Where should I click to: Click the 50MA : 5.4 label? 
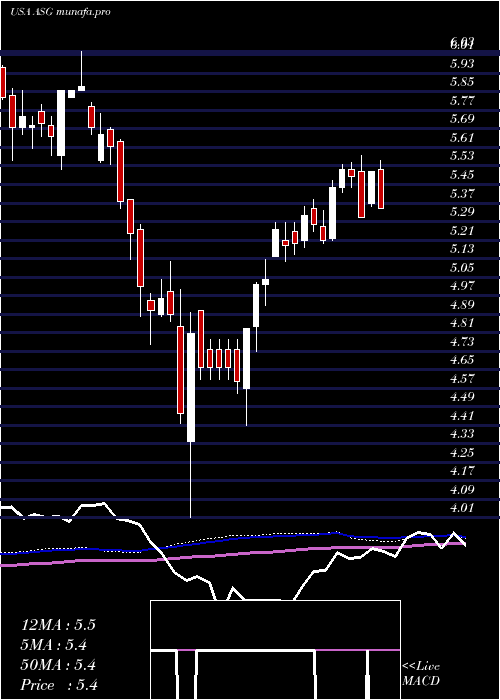[58, 665]
